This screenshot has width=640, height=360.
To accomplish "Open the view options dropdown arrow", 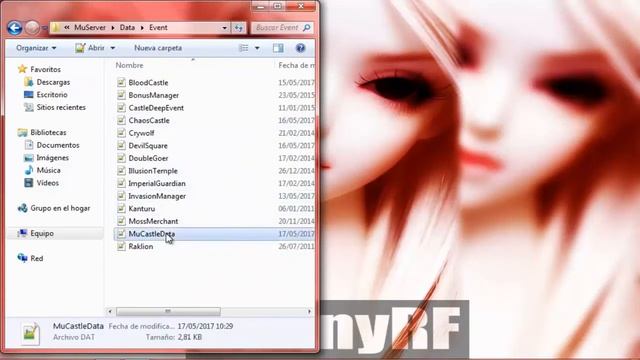I will pyautogui.click(x=257, y=48).
